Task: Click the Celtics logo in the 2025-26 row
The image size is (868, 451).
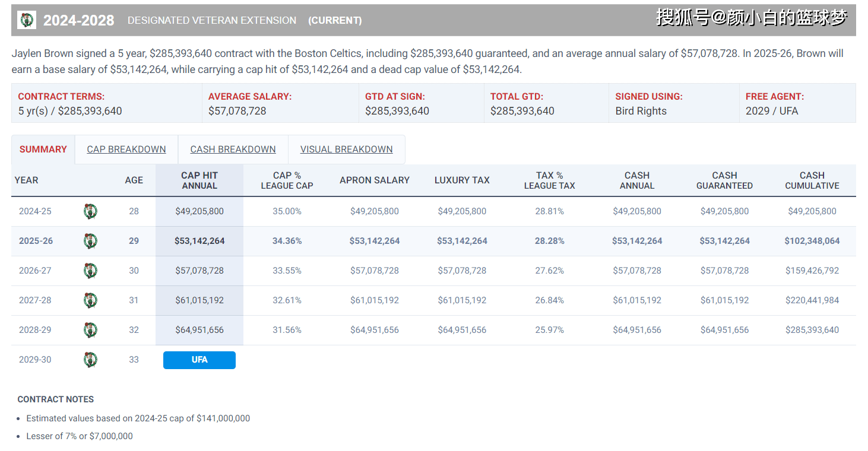Action: tap(90, 241)
